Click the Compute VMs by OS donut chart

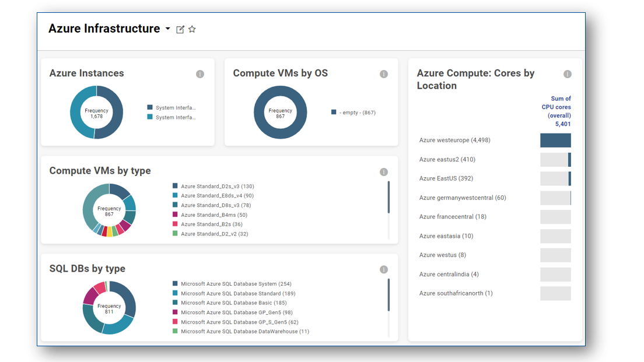click(280, 113)
